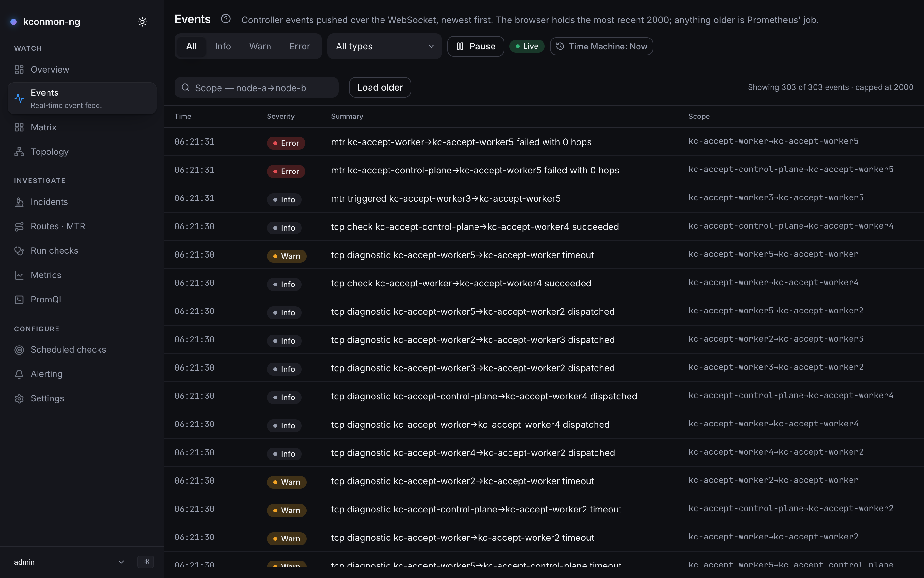Filter events by Error severity
Viewport: 924px width, 578px height.
pyautogui.click(x=299, y=46)
